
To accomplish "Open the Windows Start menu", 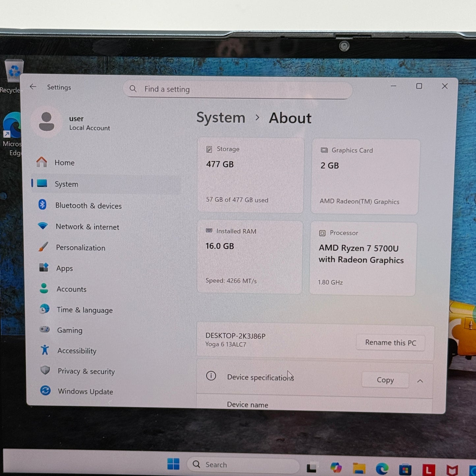I will (x=173, y=464).
